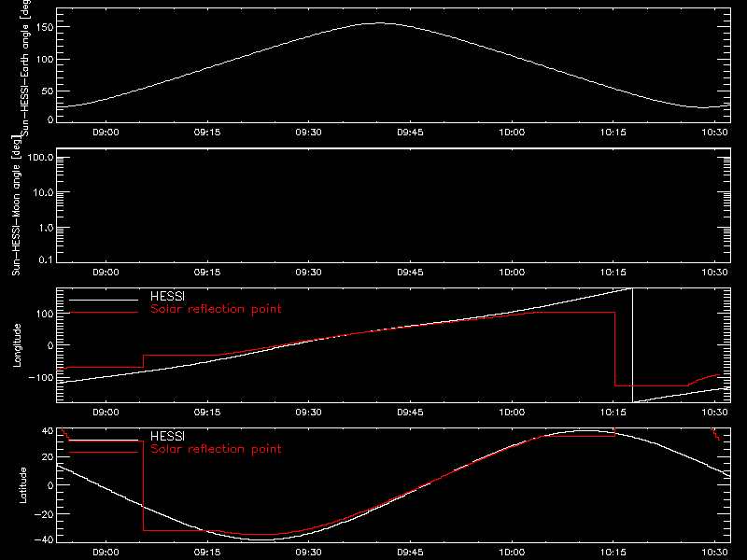747x560 pixels.
Task: Click the 150 tick label on Earth angle axis
Action: click(x=45, y=28)
